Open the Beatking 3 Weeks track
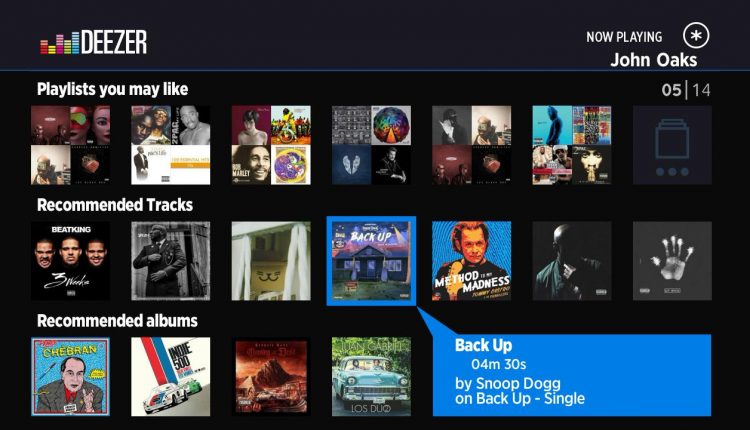 [x=70, y=261]
